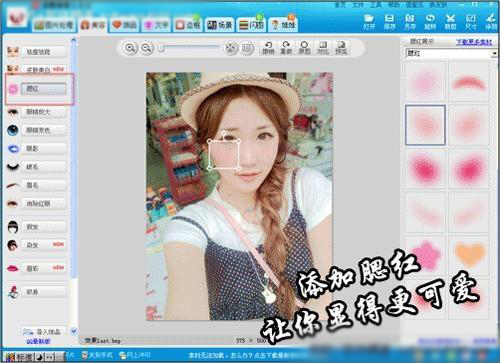Viewport: 500px width, 363px height.
Task: Choose the pink arc blush thumbnail
Action: 469,82
